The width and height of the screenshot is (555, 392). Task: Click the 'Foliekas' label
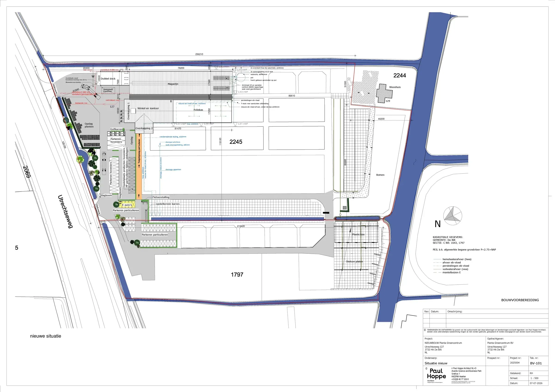(198, 110)
